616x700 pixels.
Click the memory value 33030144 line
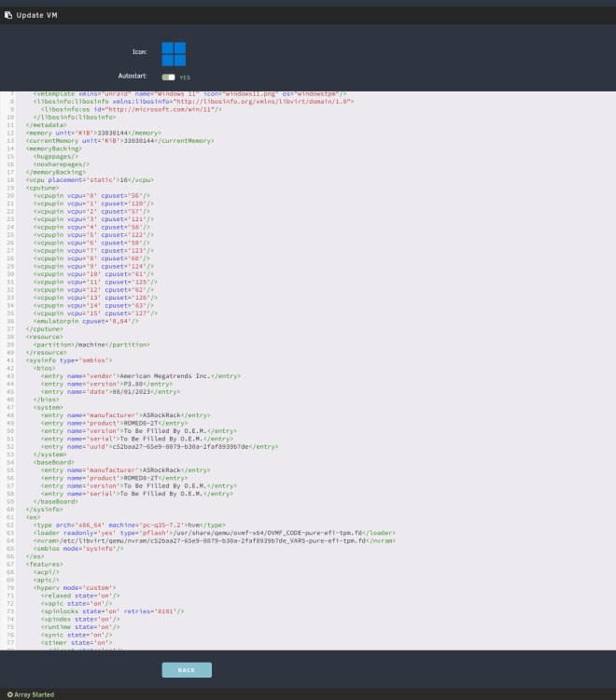click(93, 133)
